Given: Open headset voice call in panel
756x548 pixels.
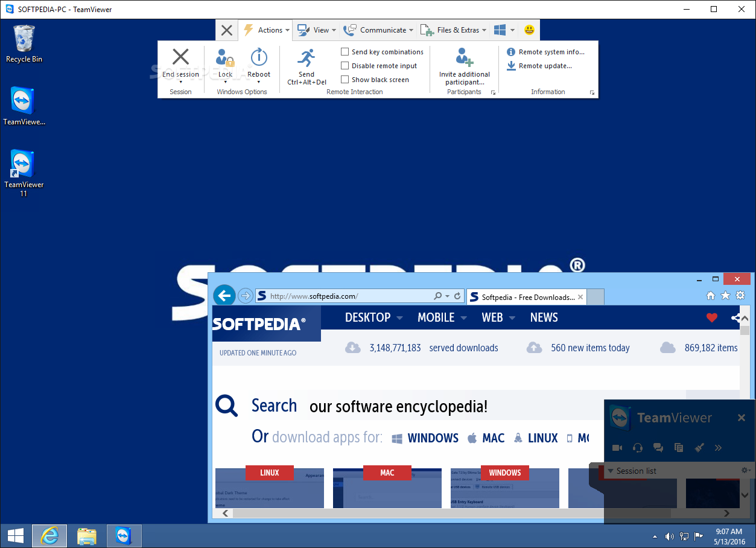Looking at the screenshot, I should 638,448.
